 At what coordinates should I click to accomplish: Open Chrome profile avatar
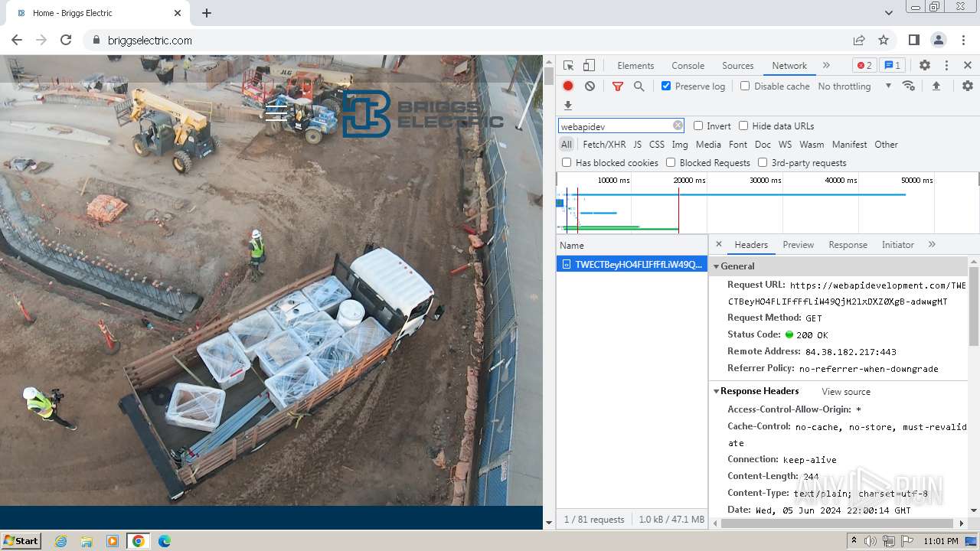[x=939, y=40]
